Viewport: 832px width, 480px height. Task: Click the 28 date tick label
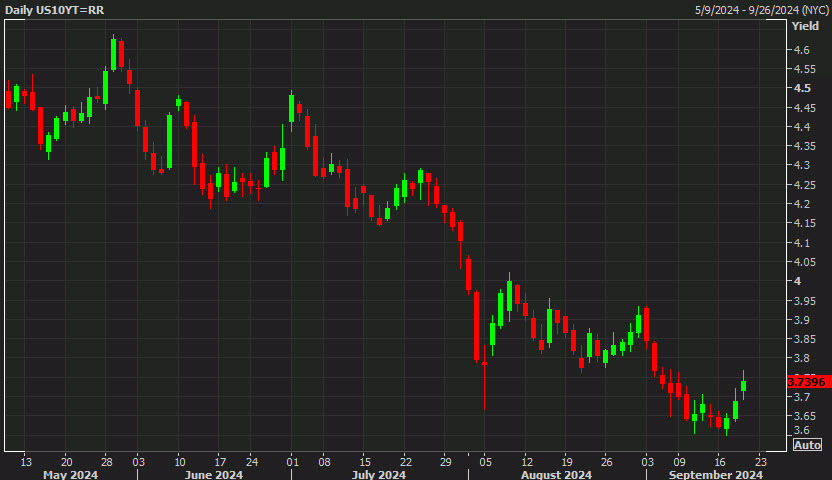click(107, 461)
